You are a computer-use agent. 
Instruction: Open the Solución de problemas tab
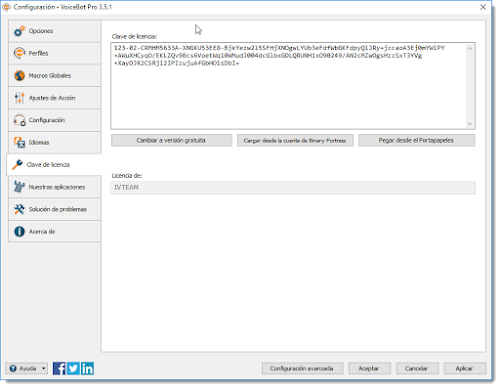point(55,209)
